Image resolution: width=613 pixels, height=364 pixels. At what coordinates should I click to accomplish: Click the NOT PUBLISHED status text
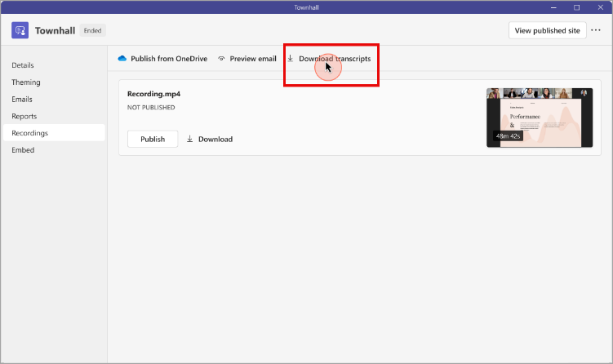tap(151, 108)
